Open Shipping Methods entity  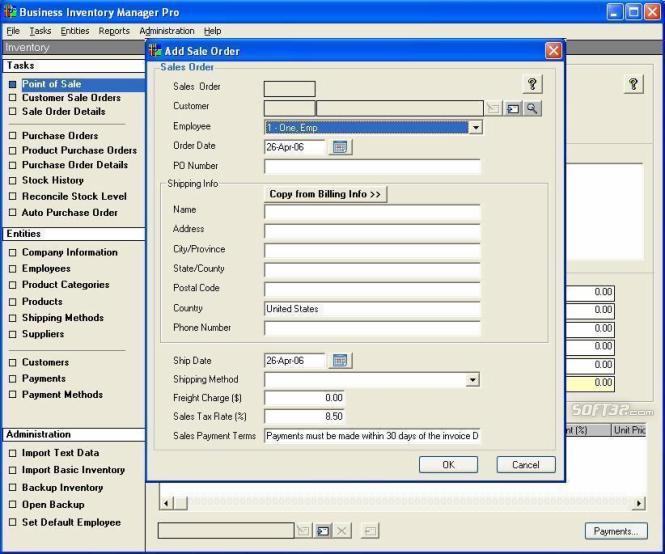coord(63,318)
